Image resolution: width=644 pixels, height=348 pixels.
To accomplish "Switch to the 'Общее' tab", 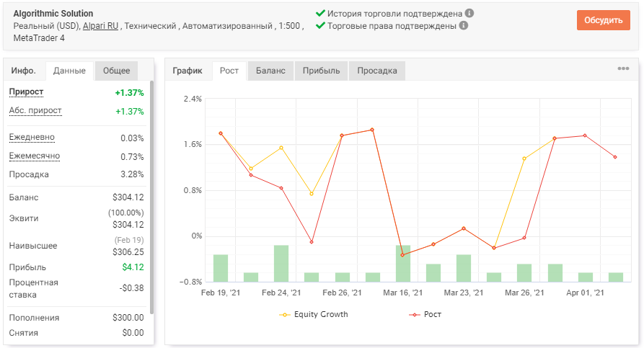I will pyautogui.click(x=116, y=71).
